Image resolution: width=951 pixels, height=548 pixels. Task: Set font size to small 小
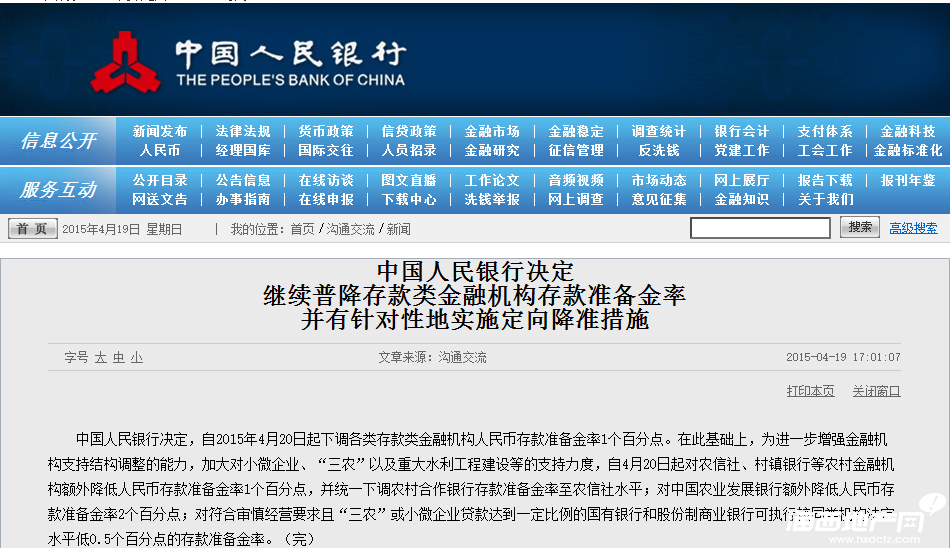pyautogui.click(x=137, y=358)
